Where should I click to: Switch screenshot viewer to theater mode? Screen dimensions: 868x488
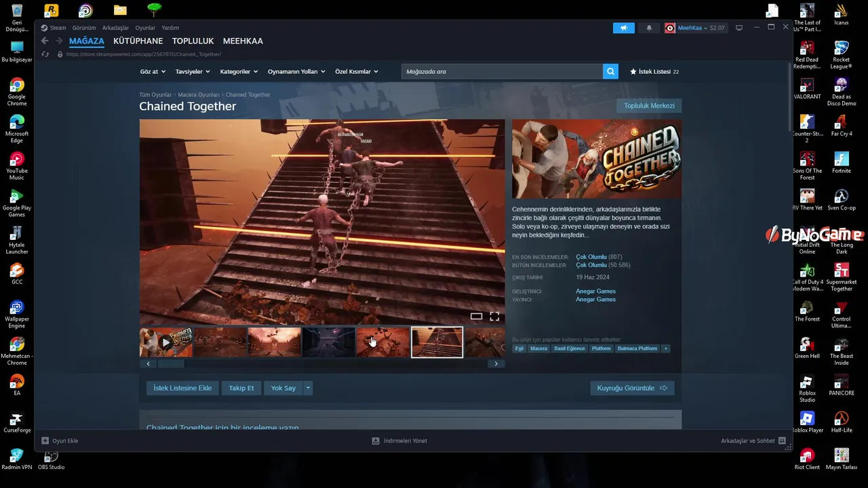point(476,317)
